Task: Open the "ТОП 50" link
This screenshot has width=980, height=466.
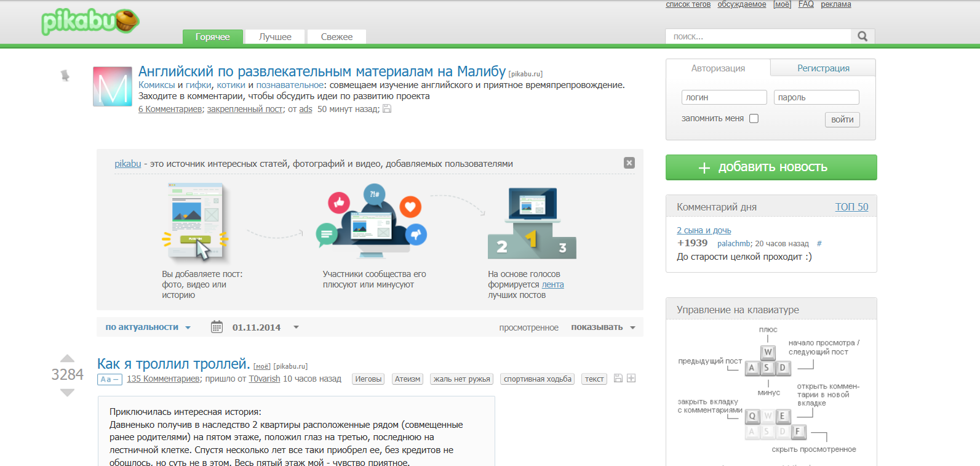Action: 851,207
